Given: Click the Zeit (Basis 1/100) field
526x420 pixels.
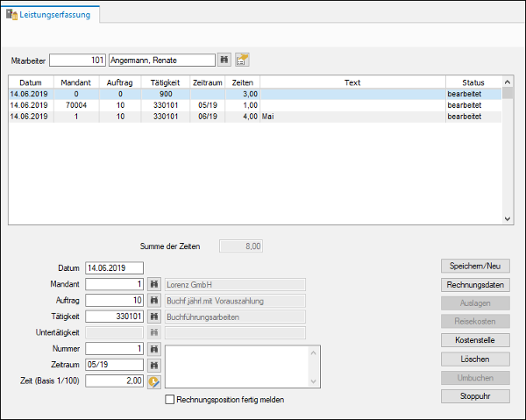Looking at the screenshot, I should tap(114, 381).
